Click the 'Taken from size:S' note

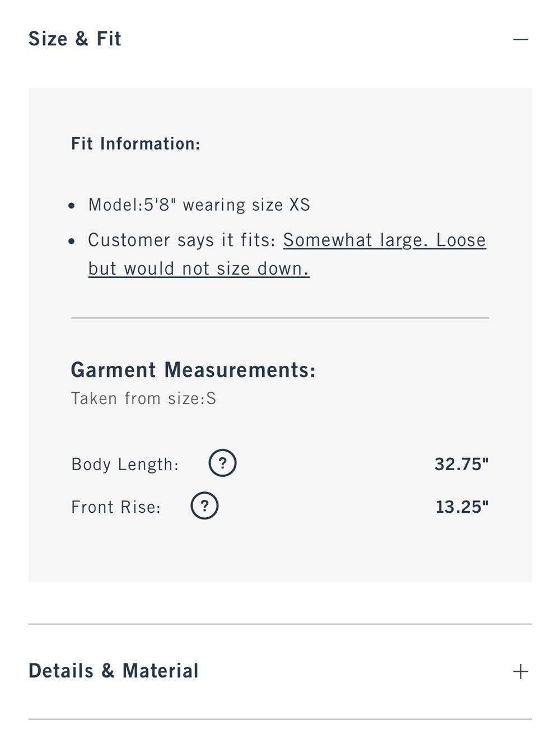click(143, 398)
